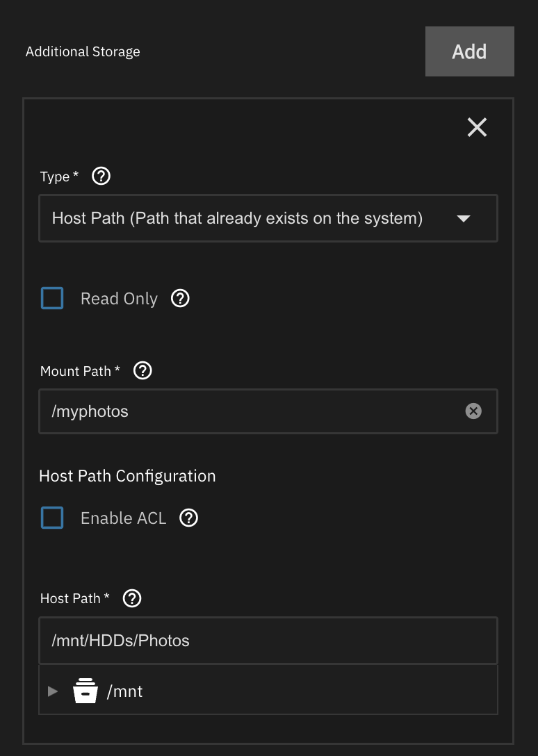Click the arrow on the Type selector
This screenshot has width=538, height=756.
(x=464, y=219)
